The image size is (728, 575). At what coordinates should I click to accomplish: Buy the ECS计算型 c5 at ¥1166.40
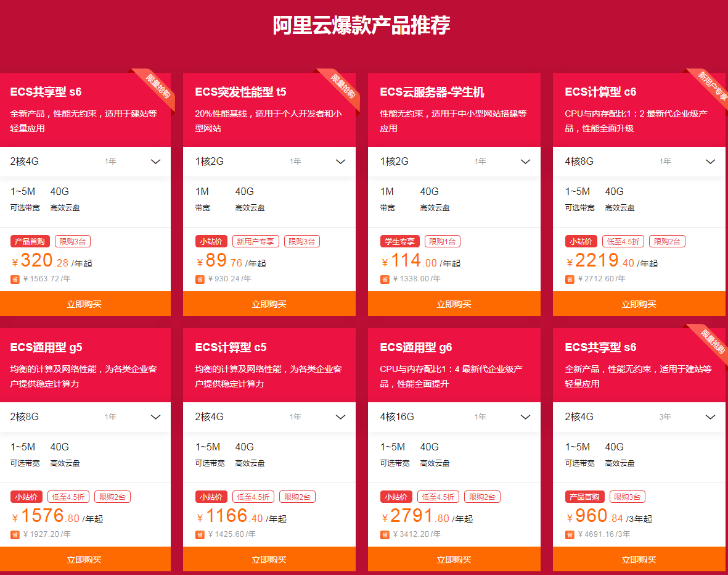(269, 559)
